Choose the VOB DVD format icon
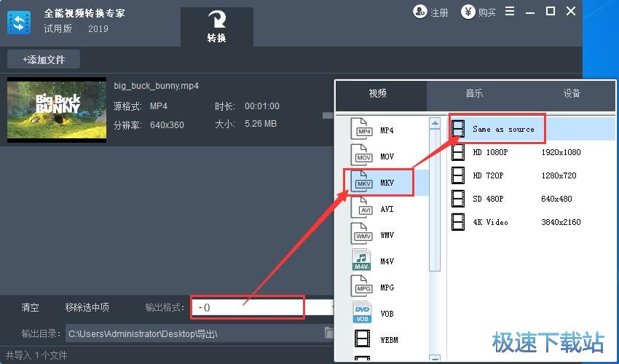The image size is (619, 364). click(362, 312)
